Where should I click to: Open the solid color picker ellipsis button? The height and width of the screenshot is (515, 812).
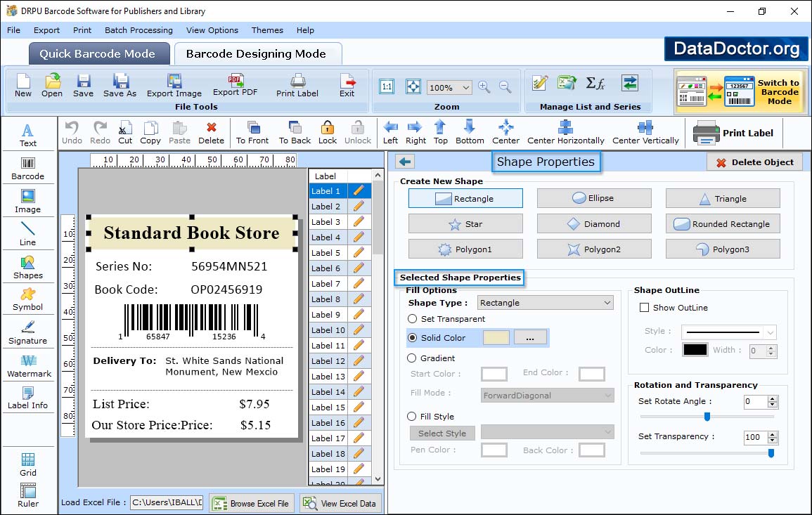(530, 337)
